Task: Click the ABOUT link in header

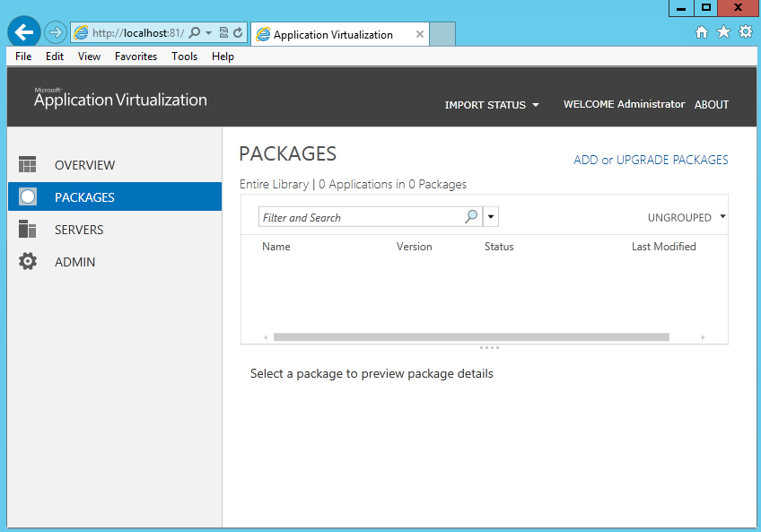Action: click(x=712, y=104)
